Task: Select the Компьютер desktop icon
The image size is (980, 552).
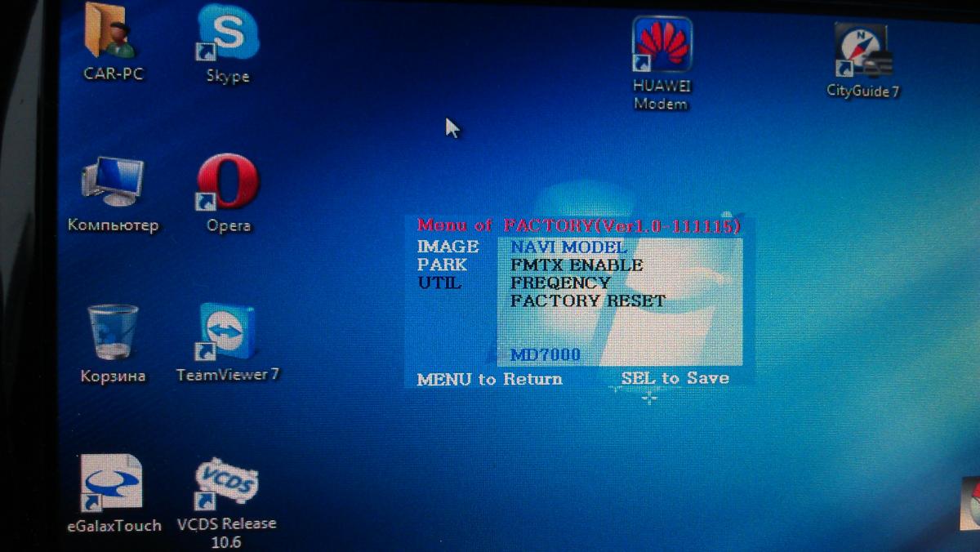Action: pos(113,184)
